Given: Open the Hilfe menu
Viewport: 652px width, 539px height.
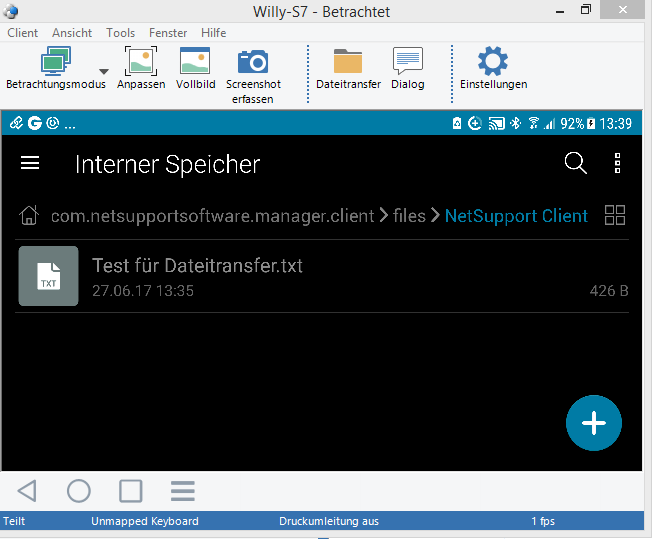Looking at the screenshot, I should point(213,33).
